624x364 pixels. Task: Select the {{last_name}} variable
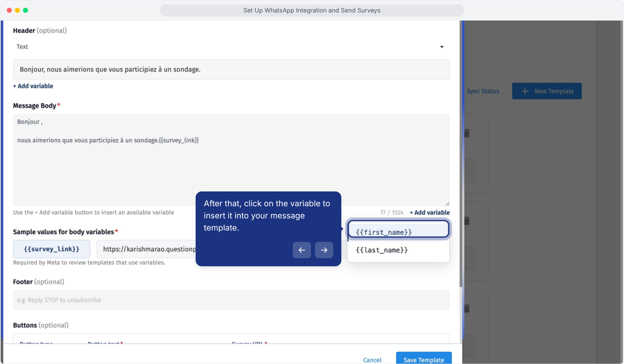click(398, 250)
